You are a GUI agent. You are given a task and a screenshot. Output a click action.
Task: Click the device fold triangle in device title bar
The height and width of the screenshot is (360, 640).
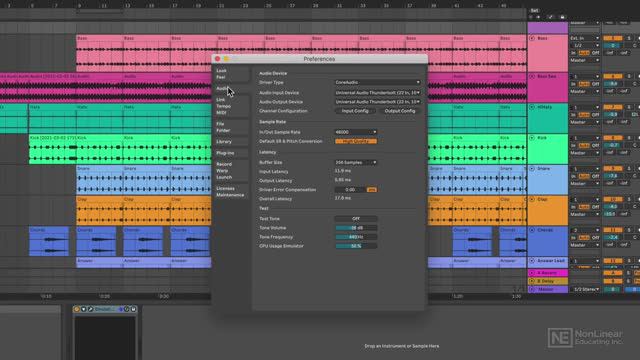[84, 309]
